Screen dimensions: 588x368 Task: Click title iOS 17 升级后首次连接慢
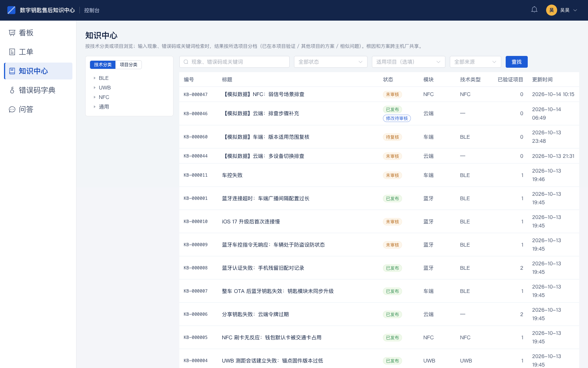click(251, 222)
